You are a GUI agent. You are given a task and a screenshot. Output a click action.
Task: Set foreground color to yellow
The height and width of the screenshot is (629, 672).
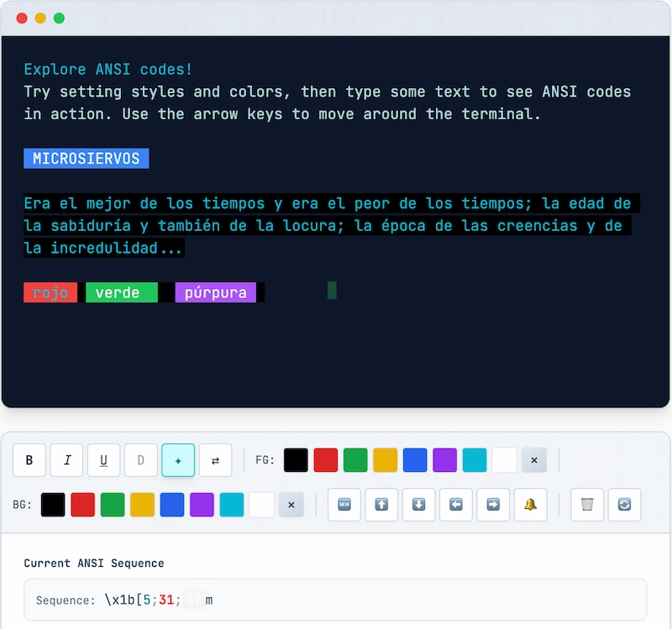click(x=386, y=460)
